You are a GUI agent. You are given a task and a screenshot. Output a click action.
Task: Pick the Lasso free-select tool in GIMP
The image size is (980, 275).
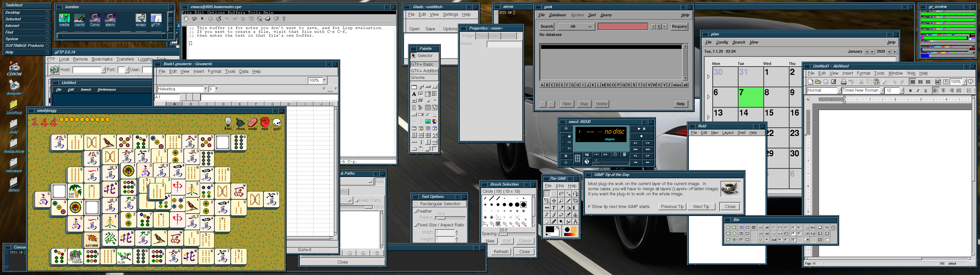point(561,194)
